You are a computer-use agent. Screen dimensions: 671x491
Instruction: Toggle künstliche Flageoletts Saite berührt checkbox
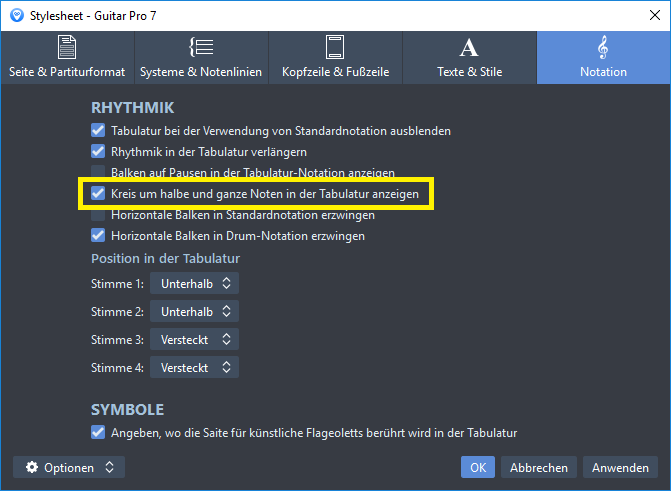[x=98, y=432]
